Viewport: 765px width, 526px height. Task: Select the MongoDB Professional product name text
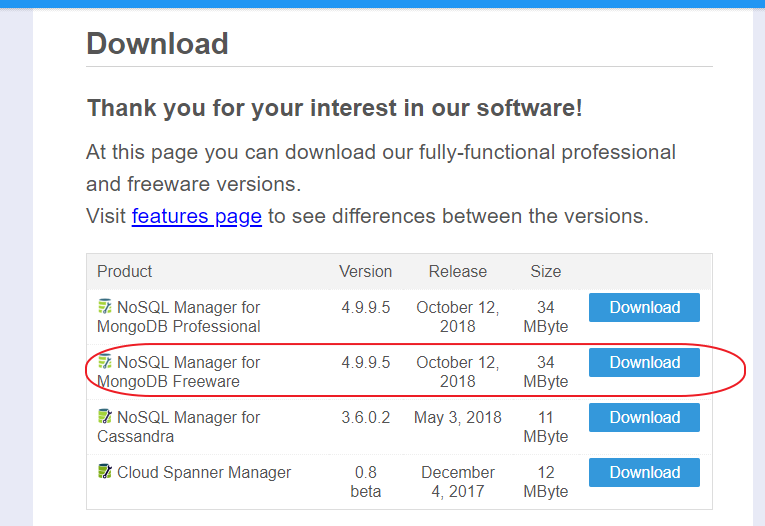click(180, 317)
